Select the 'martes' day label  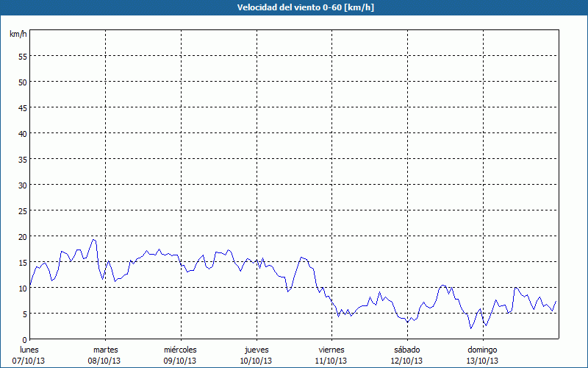coord(105,350)
